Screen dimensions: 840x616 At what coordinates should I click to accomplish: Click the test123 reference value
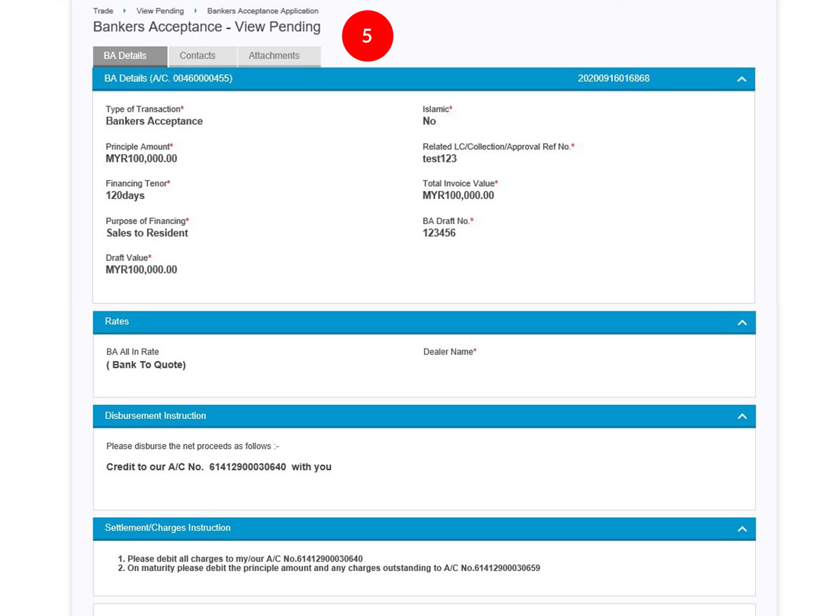tap(439, 159)
